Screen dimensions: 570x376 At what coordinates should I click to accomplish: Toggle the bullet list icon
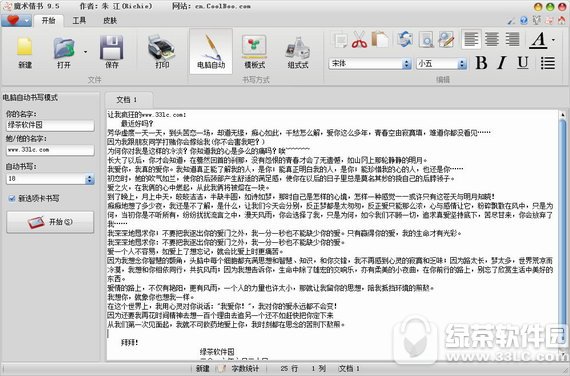tap(547, 63)
